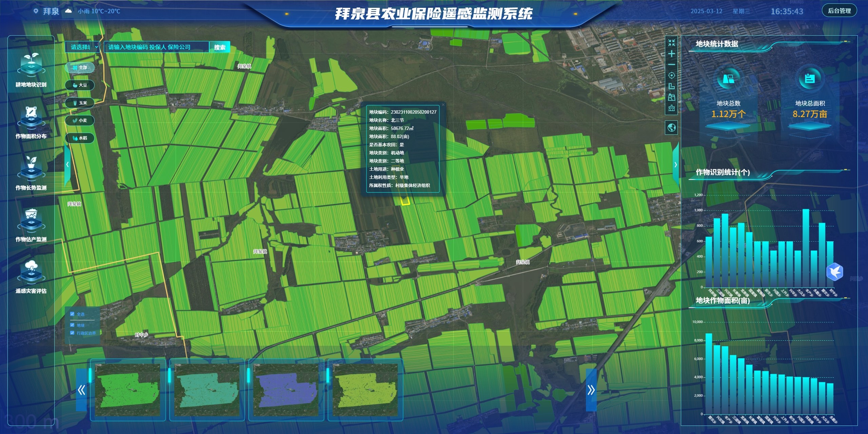Toggle the 地块 layer checkbox
The width and height of the screenshot is (868, 434).
point(72,325)
